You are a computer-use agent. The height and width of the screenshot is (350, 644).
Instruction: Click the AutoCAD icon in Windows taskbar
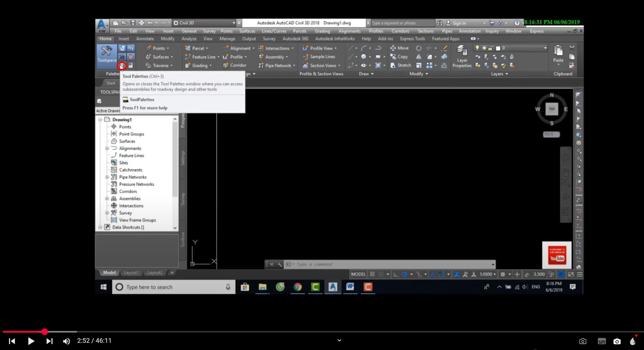coord(333,287)
